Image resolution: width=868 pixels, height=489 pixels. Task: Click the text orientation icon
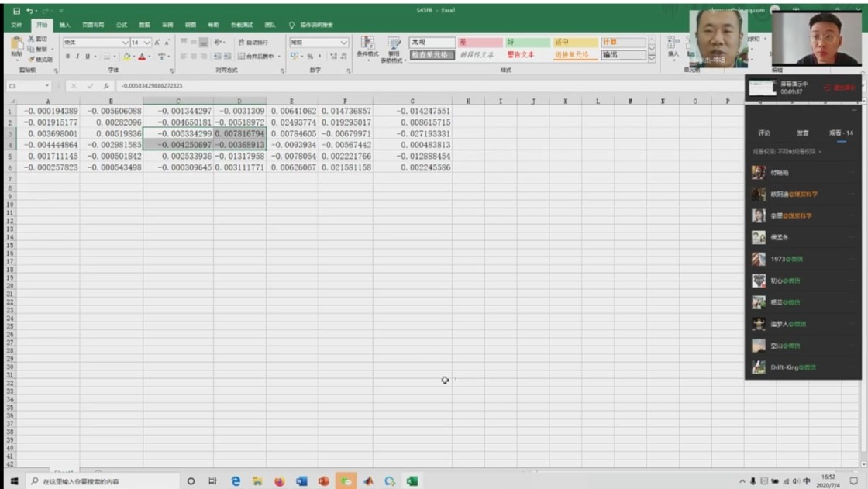pos(218,42)
